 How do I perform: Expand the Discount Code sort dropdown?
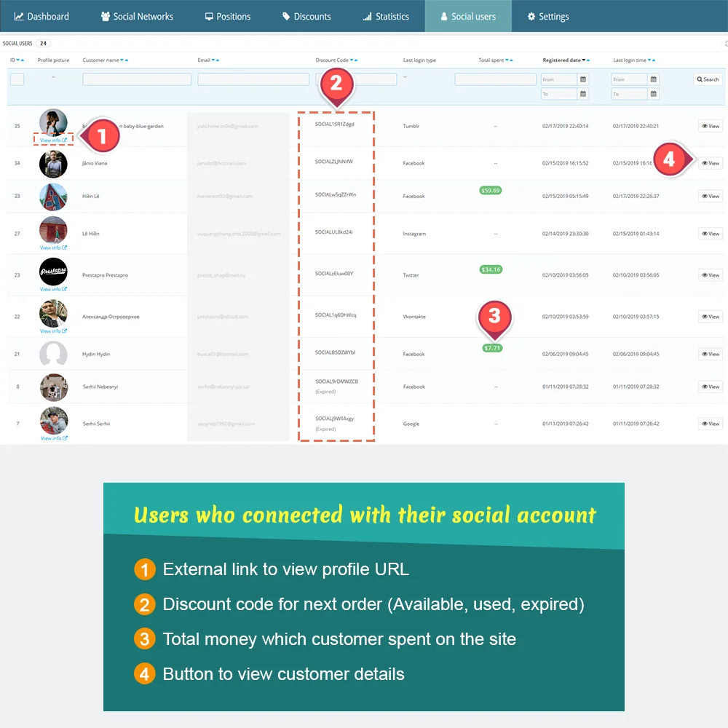(352, 60)
